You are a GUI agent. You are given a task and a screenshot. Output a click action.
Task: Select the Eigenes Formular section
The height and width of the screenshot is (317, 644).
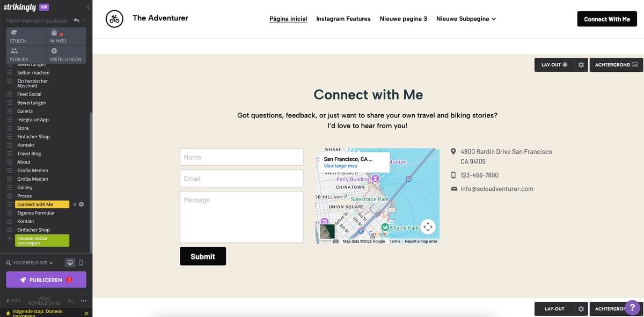pos(36,213)
